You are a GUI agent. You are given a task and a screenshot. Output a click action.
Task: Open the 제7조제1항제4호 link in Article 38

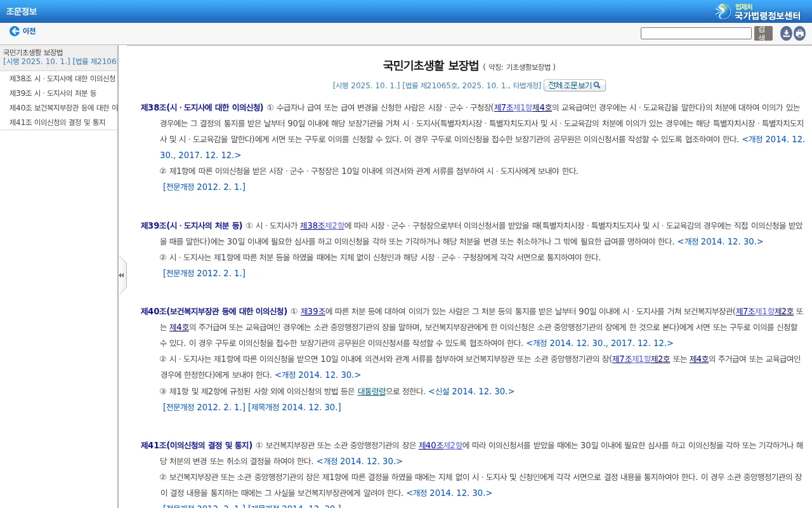tap(523, 107)
